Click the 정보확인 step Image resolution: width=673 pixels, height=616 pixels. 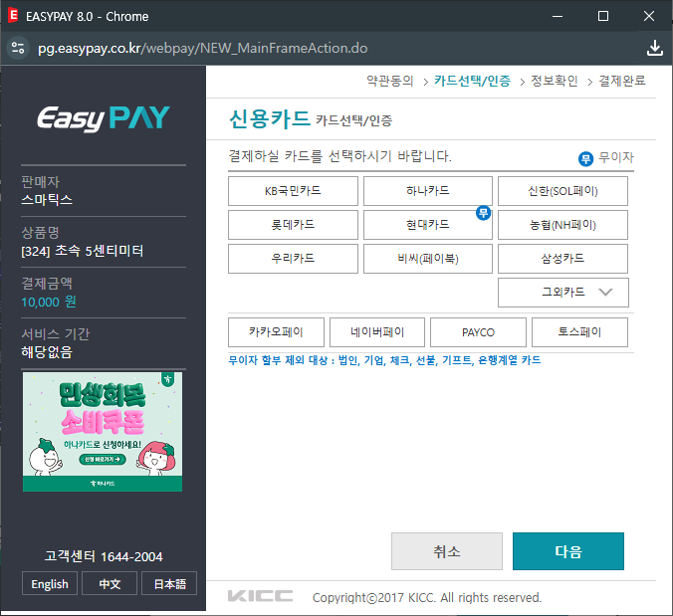pos(555,81)
